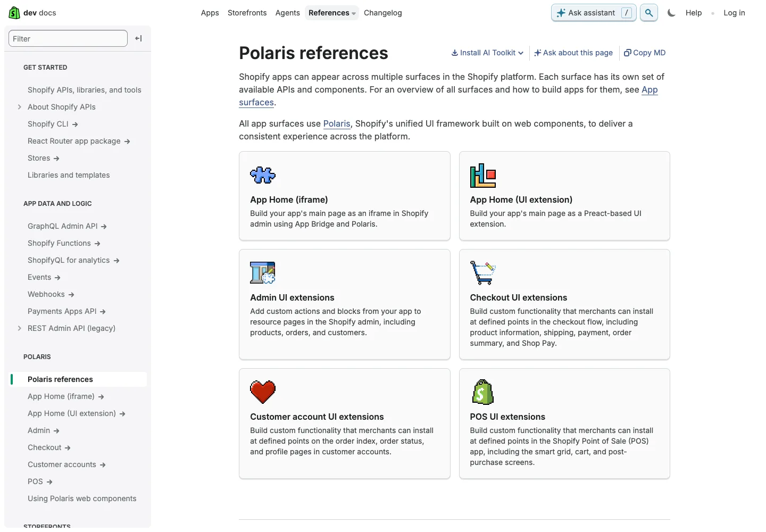Click the App Home UI extension blocks icon
766x532 pixels.
tap(483, 176)
